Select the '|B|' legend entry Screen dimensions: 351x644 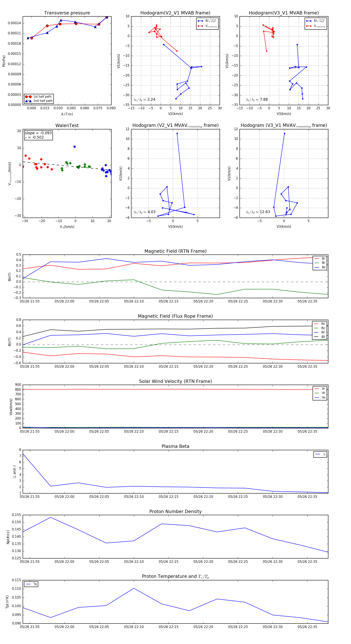tap(320, 337)
